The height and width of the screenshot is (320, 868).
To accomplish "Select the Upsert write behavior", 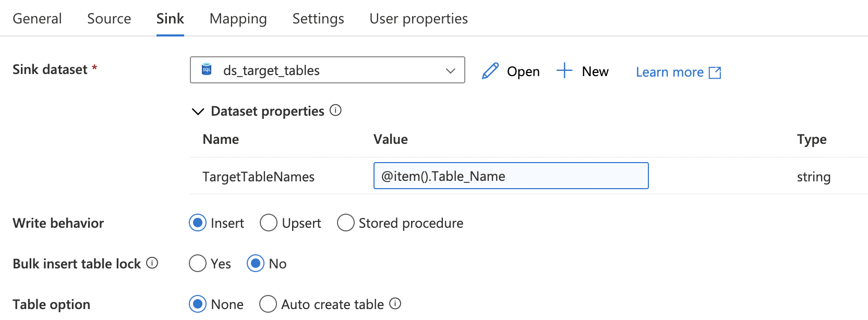I will click(x=269, y=223).
